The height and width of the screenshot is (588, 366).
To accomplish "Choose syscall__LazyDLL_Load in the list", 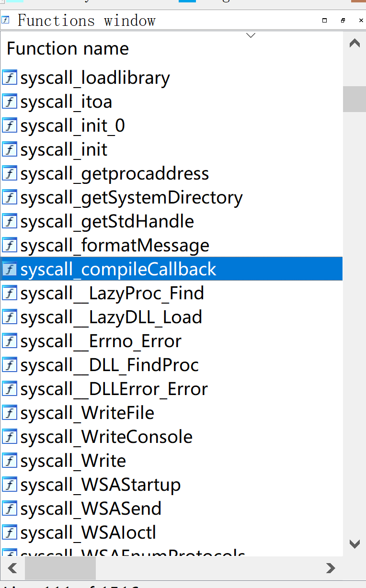I will [x=172, y=317].
